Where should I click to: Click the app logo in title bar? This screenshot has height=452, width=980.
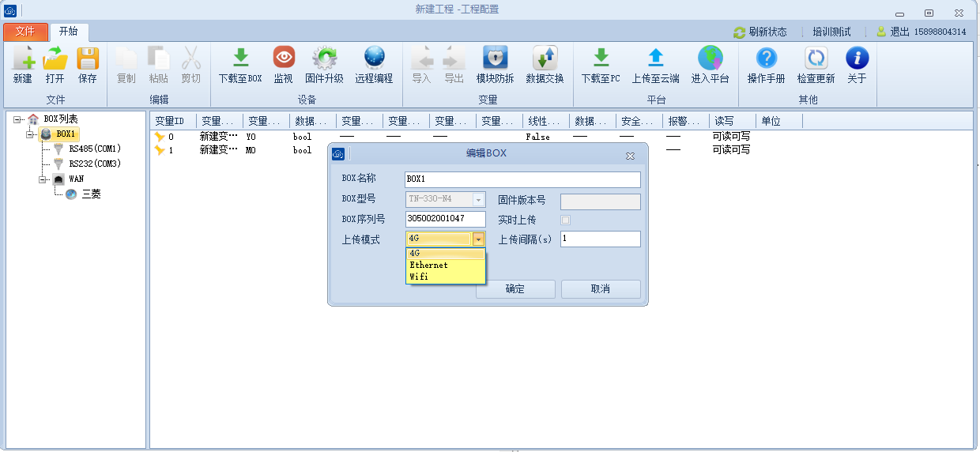tap(9, 9)
